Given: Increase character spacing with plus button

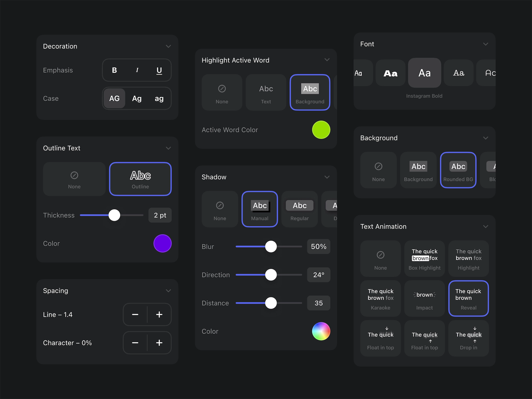Looking at the screenshot, I should click(x=159, y=343).
